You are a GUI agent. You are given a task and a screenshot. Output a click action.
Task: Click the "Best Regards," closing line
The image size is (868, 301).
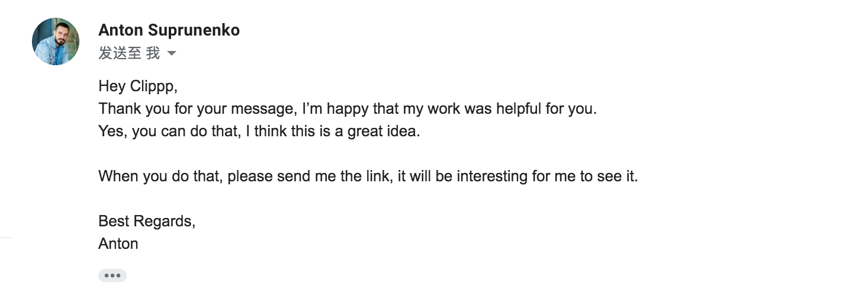pos(147,222)
